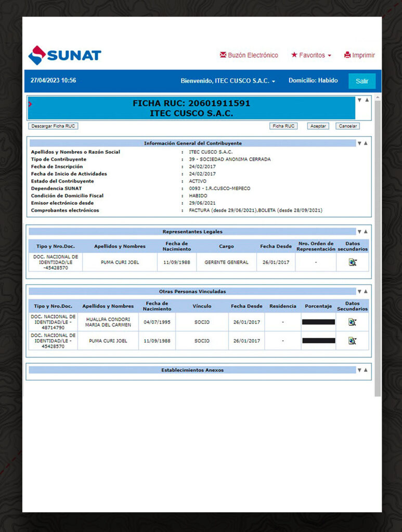This screenshot has height=532, width=402.
Task: Click the Favoritos star icon
Action: [294, 55]
